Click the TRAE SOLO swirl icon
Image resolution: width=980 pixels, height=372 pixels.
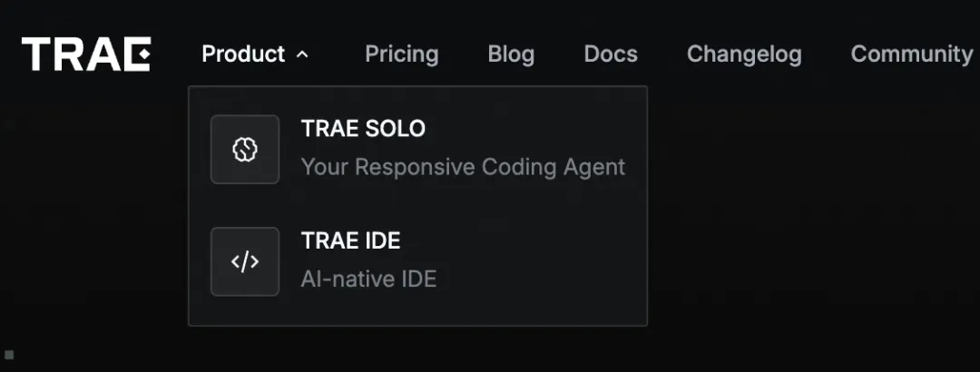245,150
